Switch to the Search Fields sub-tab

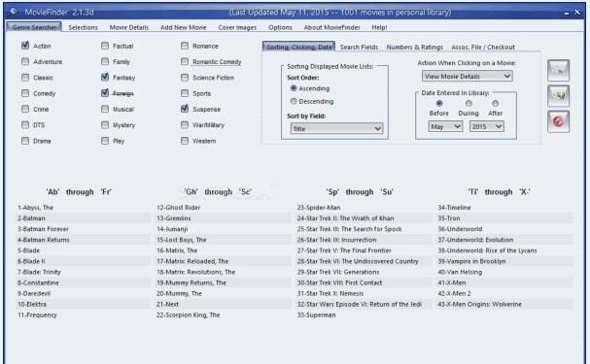pyautogui.click(x=359, y=47)
